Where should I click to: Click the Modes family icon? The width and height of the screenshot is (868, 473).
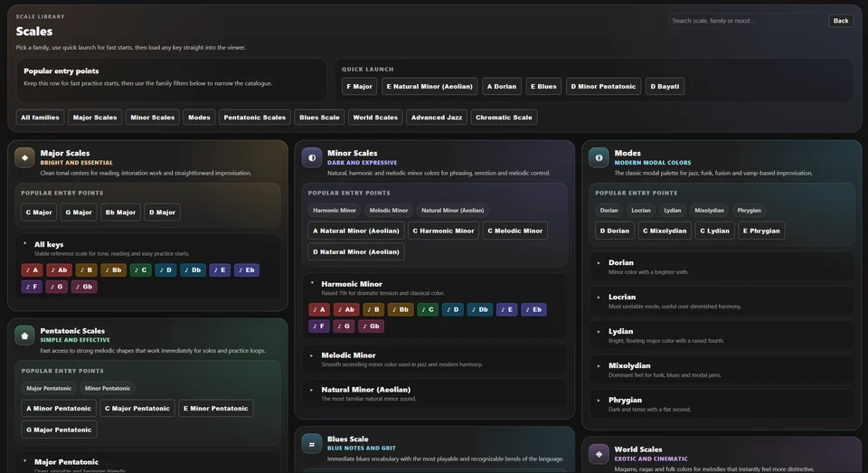[599, 157]
